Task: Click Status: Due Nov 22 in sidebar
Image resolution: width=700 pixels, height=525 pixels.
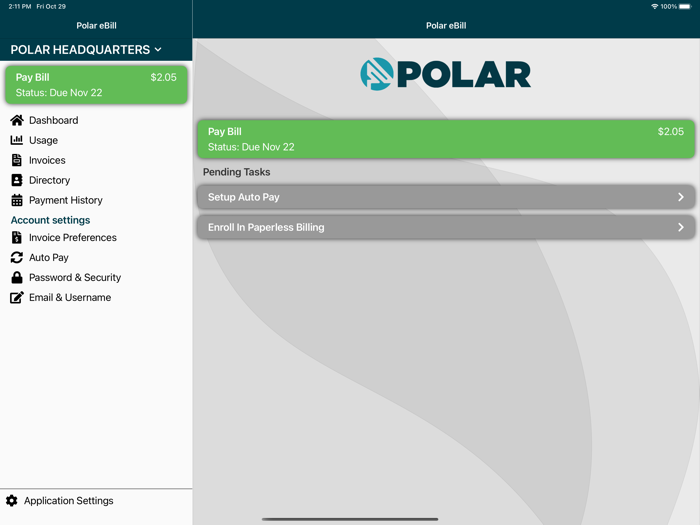Action: tap(59, 92)
